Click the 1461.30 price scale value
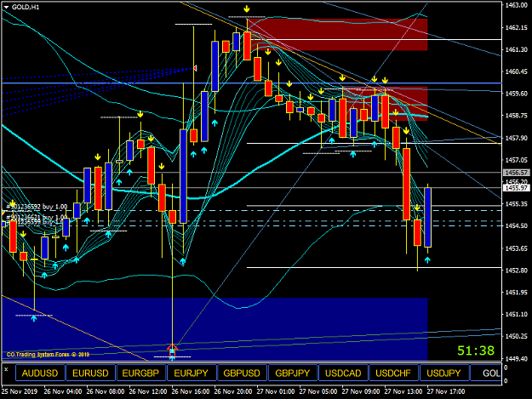This screenshot has height=399, width=532. pos(517,49)
